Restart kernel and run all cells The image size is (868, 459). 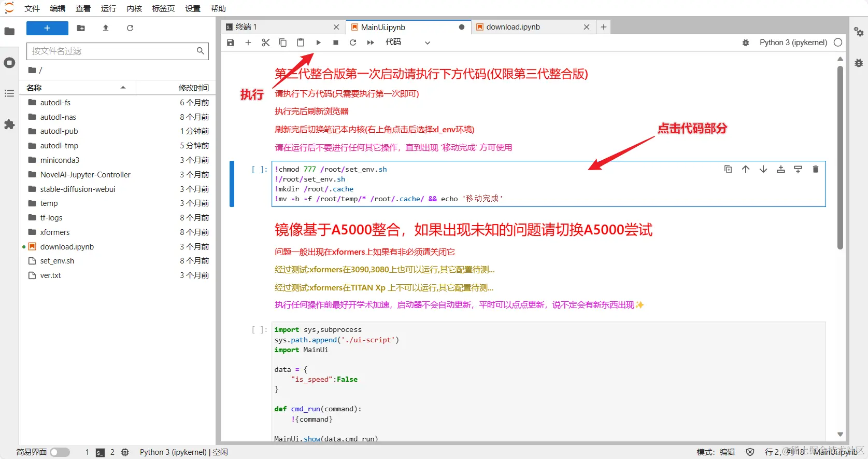click(x=371, y=43)
